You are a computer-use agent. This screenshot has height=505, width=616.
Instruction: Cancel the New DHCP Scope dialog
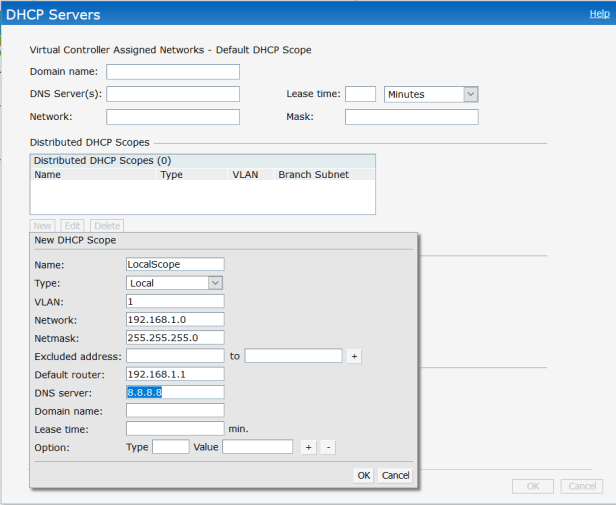(x=395, y=476)
